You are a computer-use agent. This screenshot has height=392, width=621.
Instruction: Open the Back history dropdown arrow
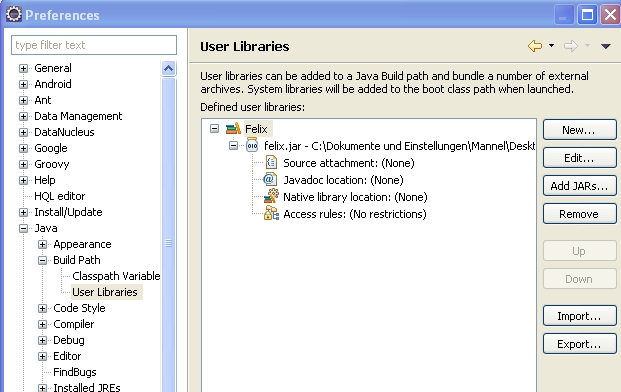pos(551,46)
